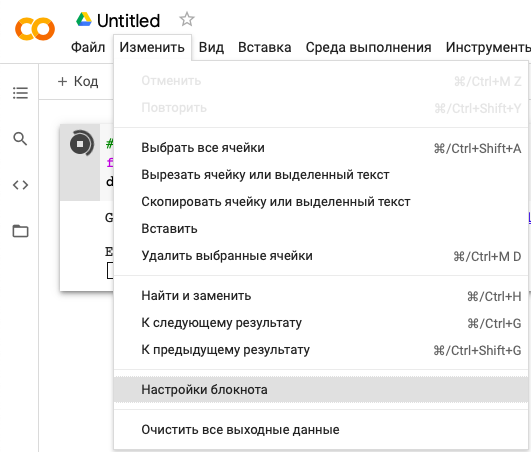Close the Изменить menu
This screenshot has height=452, width=531.
[152, 47]
